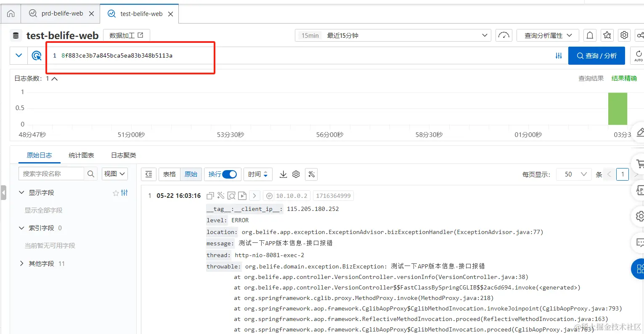Click the share icon in the top bar
The width and height of the screenshot is (644, 334).
point(641,35)
